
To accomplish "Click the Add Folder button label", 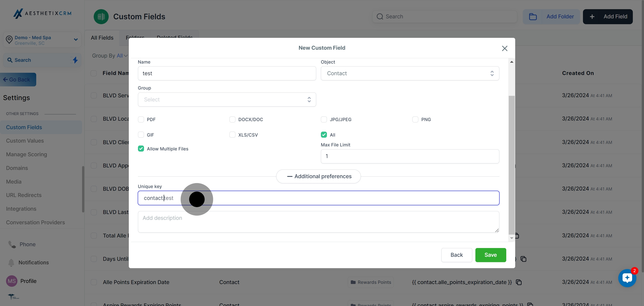I will (560, 17).
